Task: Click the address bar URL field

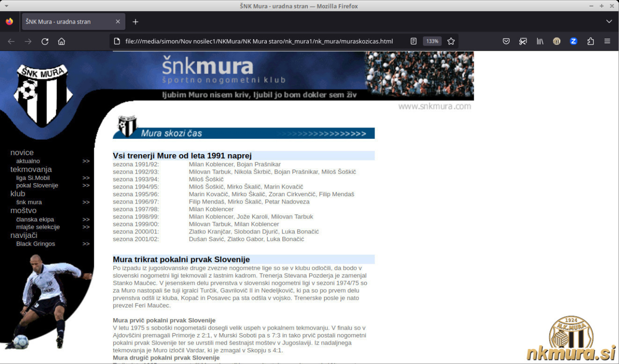Action: 259,42
